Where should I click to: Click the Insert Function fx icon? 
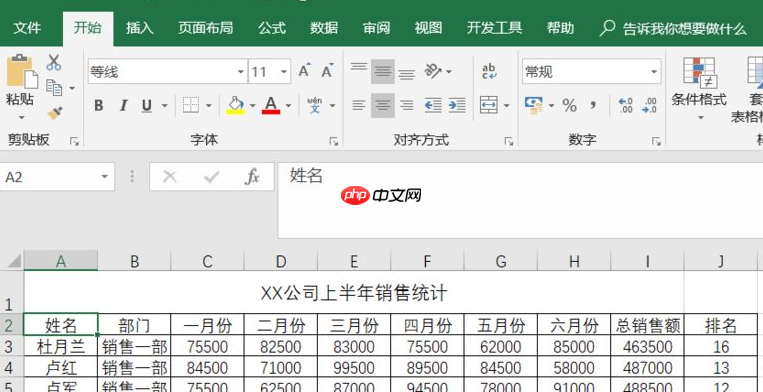[x=252, y=177]
